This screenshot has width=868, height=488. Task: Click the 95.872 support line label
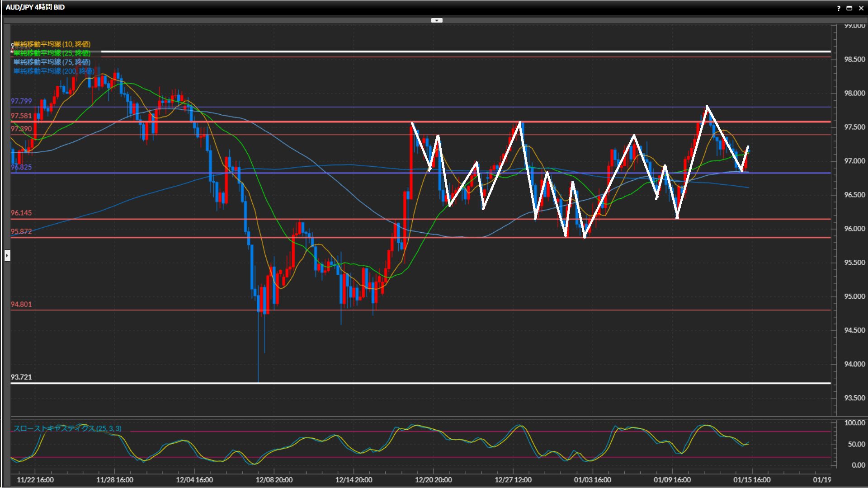click(x=21, y=231)
